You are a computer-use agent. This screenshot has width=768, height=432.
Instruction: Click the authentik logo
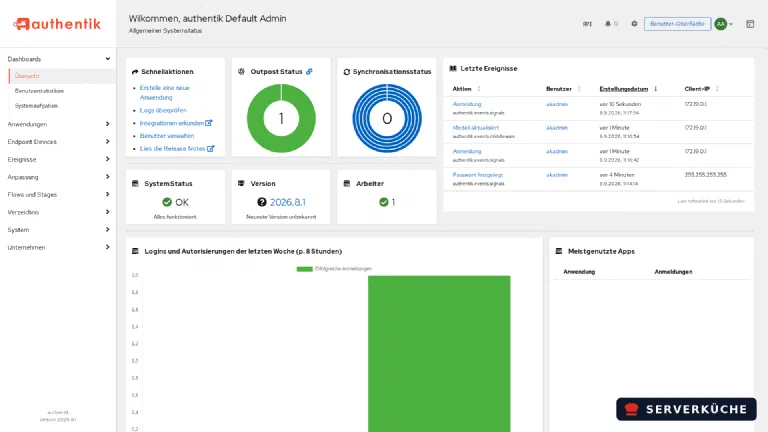pos(57,24)
